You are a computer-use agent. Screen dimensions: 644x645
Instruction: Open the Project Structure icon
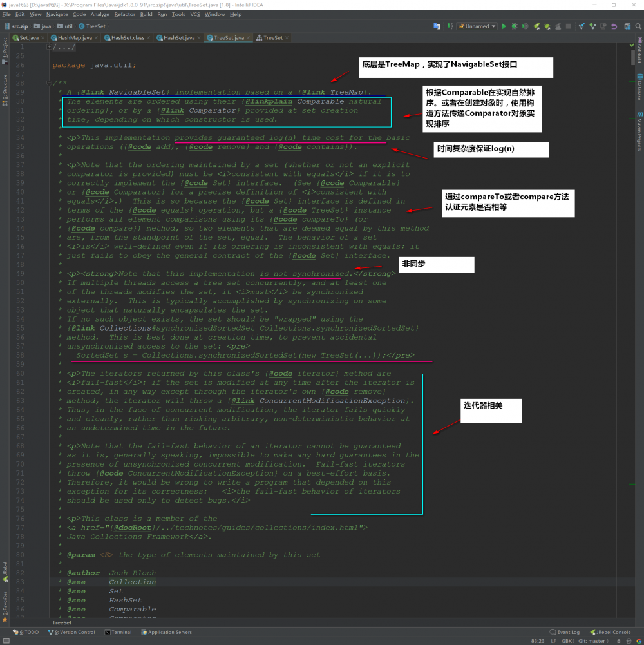coord(627,26)
